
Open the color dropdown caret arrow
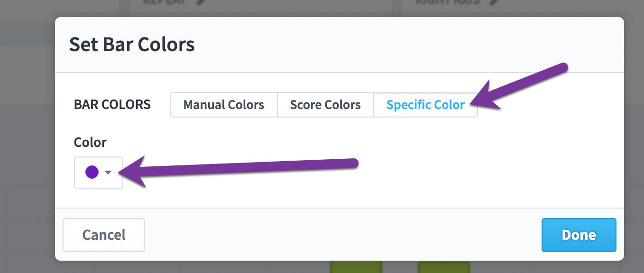tap(108, 173)
